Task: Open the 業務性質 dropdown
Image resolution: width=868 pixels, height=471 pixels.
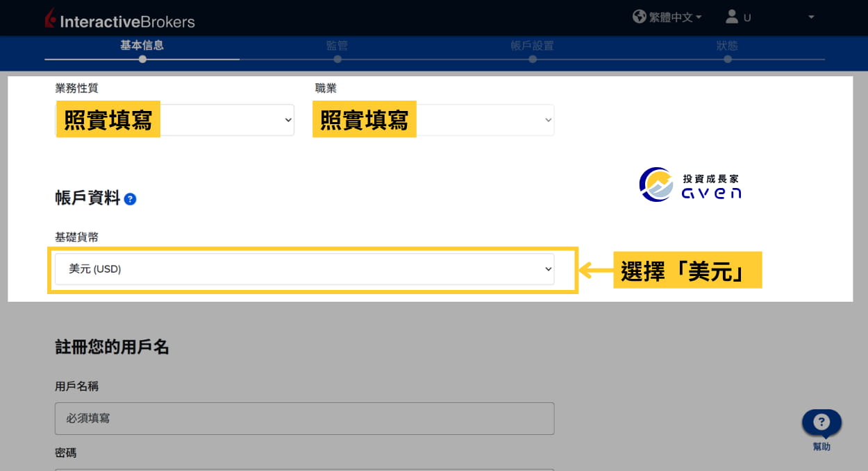Action: coord(175,120)
